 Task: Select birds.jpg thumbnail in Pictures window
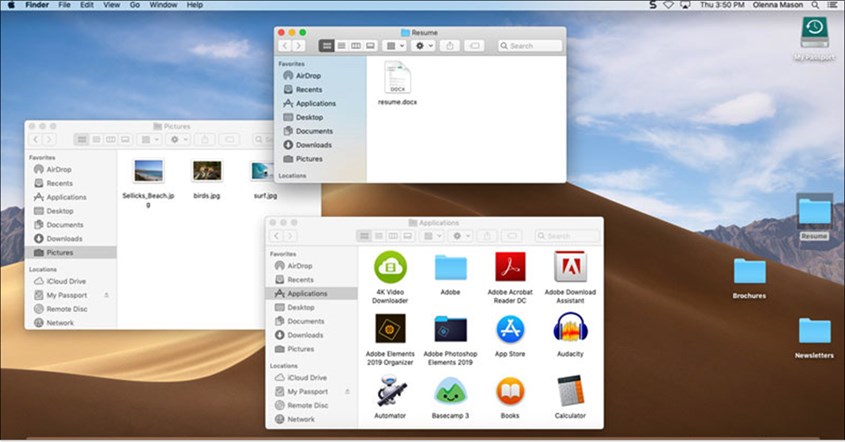click(207, 171)
